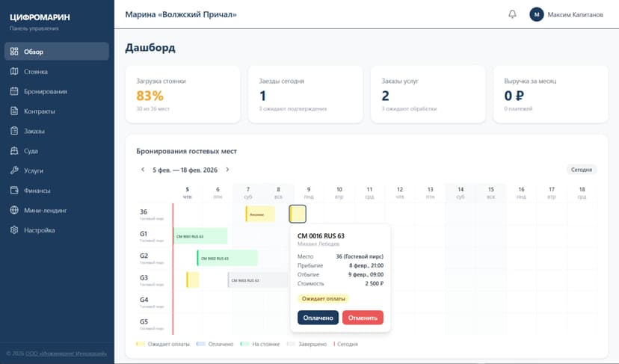Open the Заказы menu item
The height and width of the screenshot is (364, 619).
click(x=34, y=131)
